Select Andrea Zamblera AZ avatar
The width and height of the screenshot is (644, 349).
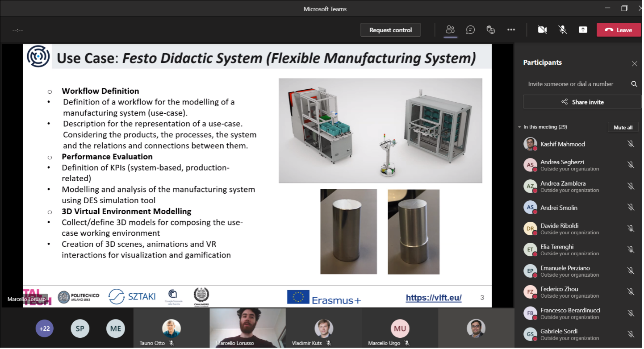coord(530,186)
